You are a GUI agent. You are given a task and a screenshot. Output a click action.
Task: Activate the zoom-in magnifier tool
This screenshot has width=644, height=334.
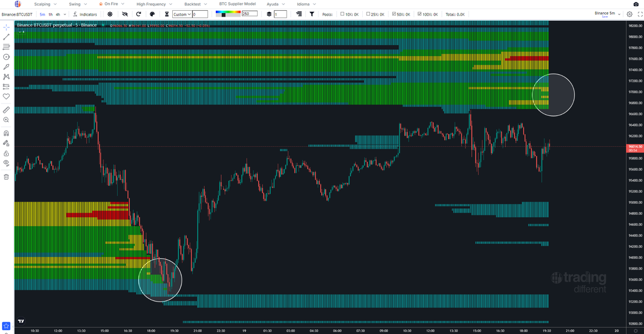[x=6, y=119]
